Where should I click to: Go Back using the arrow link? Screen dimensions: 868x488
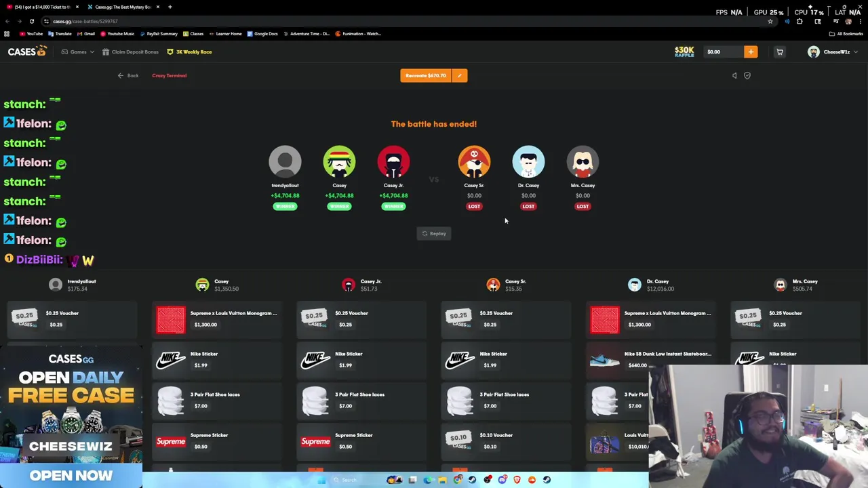pos(127,75)
